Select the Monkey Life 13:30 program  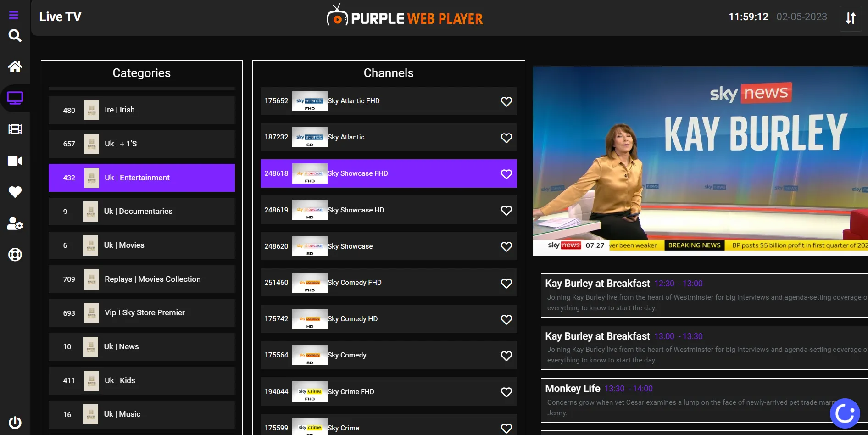[704, 400]
